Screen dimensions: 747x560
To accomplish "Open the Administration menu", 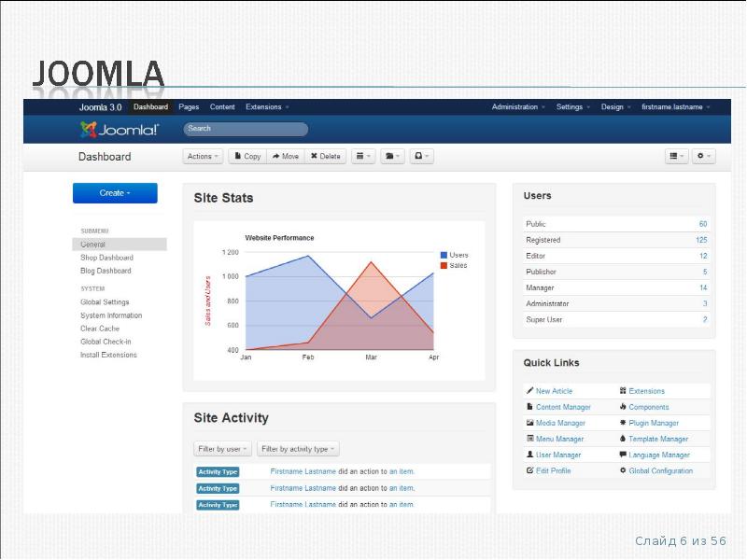I will pyautogui.click(x=518, y=107).
